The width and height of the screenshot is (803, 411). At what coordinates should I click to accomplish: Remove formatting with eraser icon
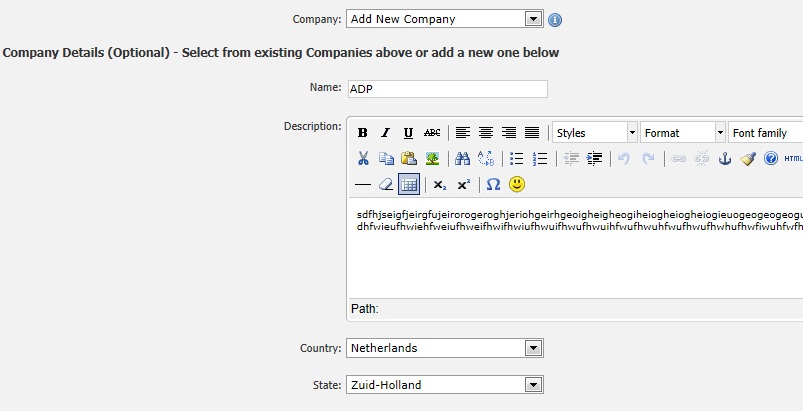[x=386, y=184]
